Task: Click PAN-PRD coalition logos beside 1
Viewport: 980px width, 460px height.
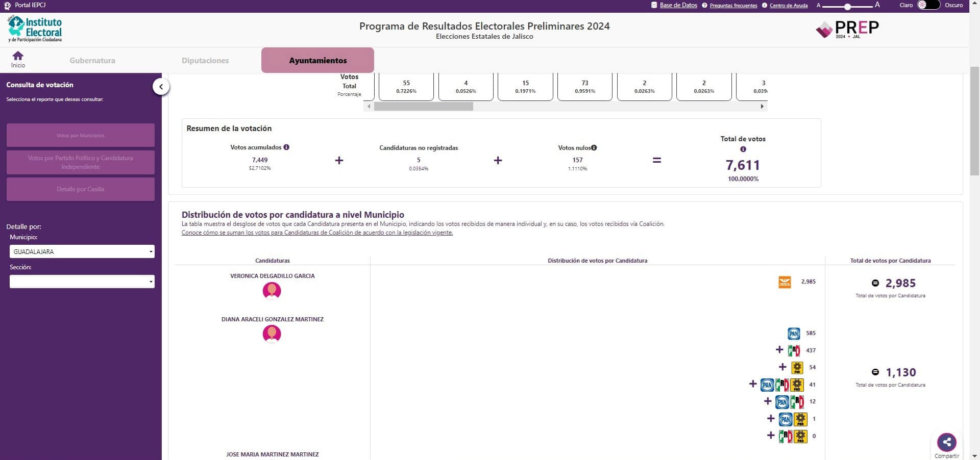Action: click(793, 419)
